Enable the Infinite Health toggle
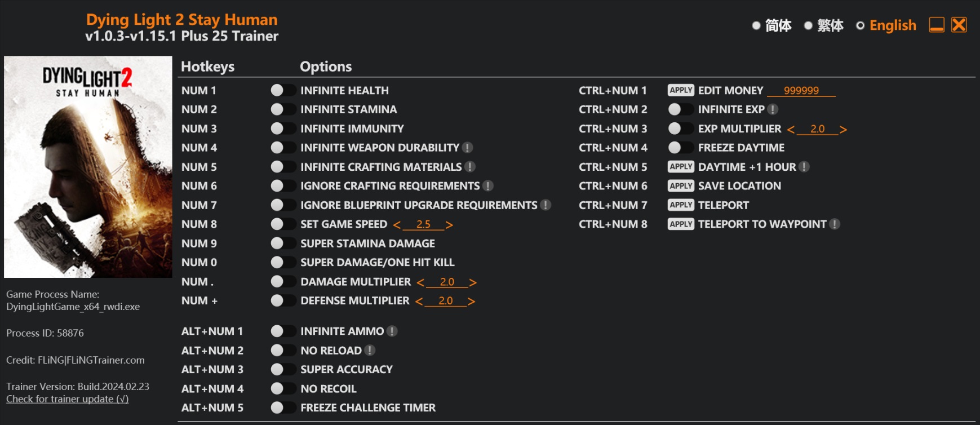Viewport: 980px width, 425px height. point(283,90)
